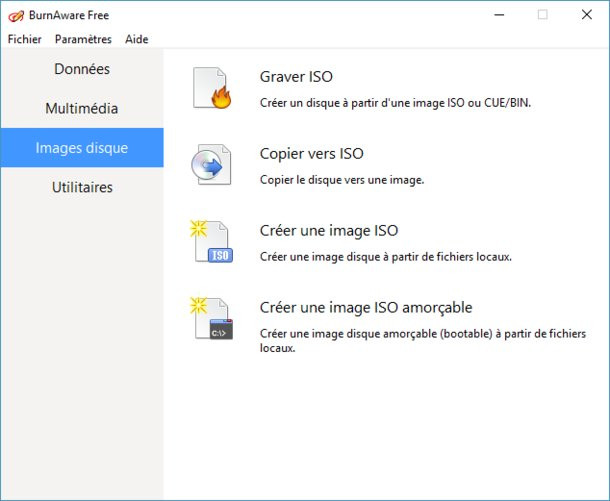Click the BurnAware logo in title bar
The width and height of the screenshot is (610, 501).
point(16,16)
